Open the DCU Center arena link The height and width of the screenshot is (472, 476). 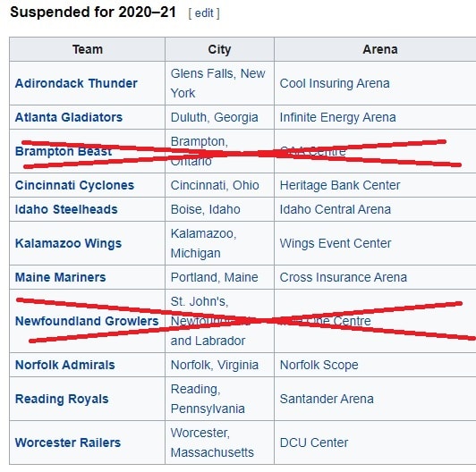(x=314, y=442)
